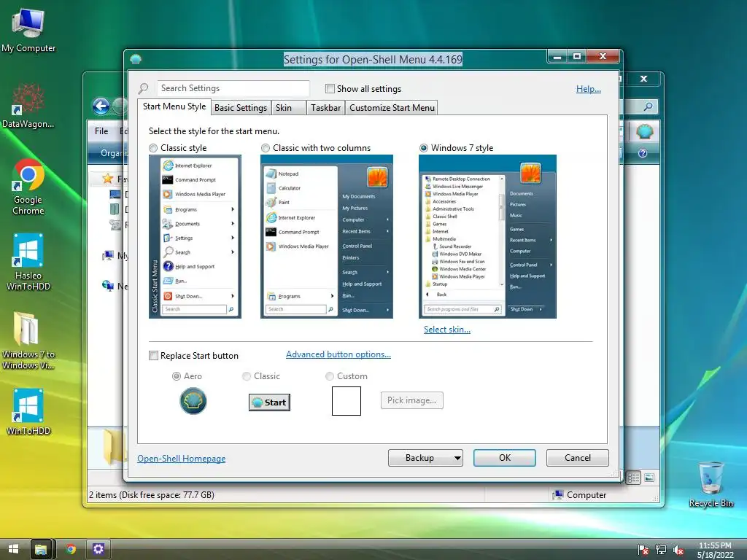The width and height of the screenshot is (747, 560).
Task: Click the taskbar clock showing 11:55 PM
Action: 715,550
